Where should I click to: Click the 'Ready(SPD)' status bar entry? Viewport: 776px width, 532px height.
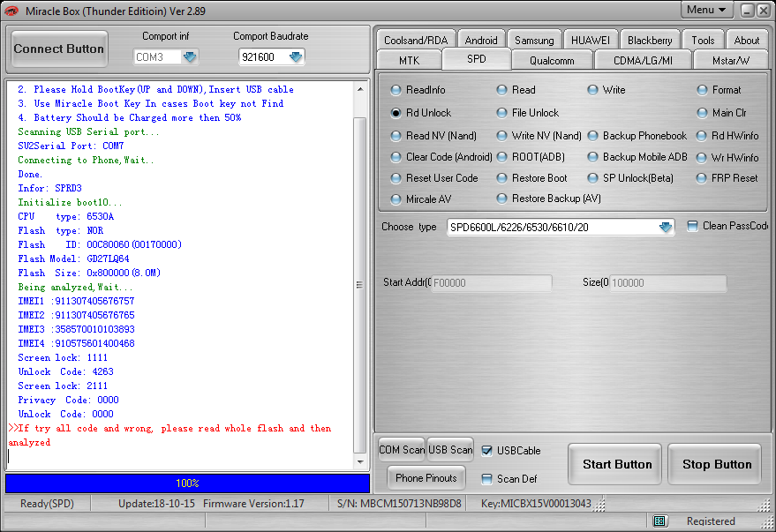pyautogui.click(x=47, y=504)
